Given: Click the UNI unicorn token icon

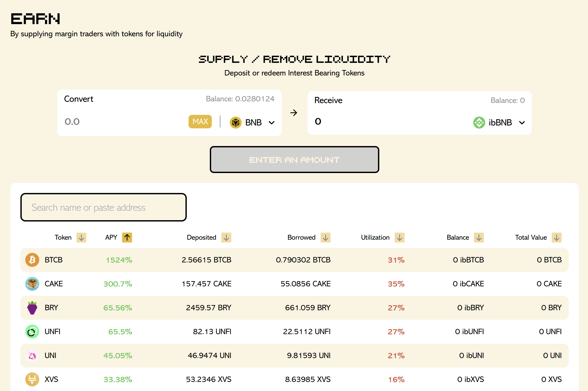Looking at the screenshot, I should 32,356.
